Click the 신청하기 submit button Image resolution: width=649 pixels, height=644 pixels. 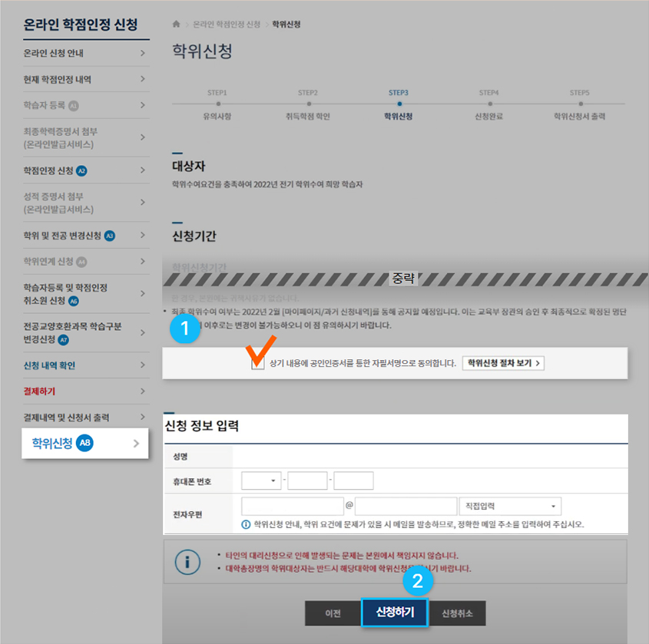click(x=395, y=613)
